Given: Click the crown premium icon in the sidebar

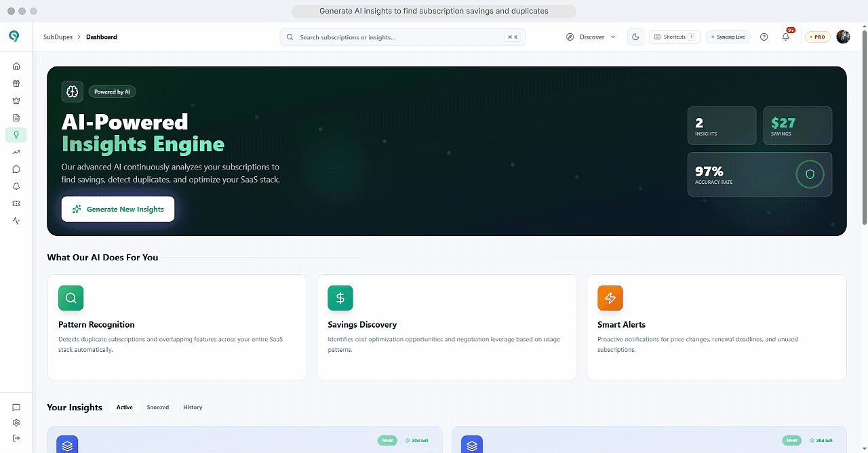Looking at the screenshot, I should pyautogui.click(x=16, y=100).
